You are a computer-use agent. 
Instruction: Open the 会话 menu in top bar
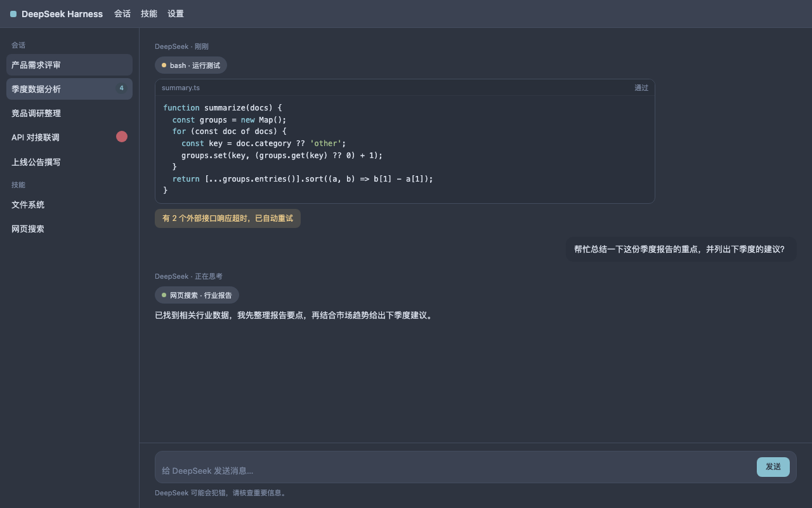click(x=122, y=13)
